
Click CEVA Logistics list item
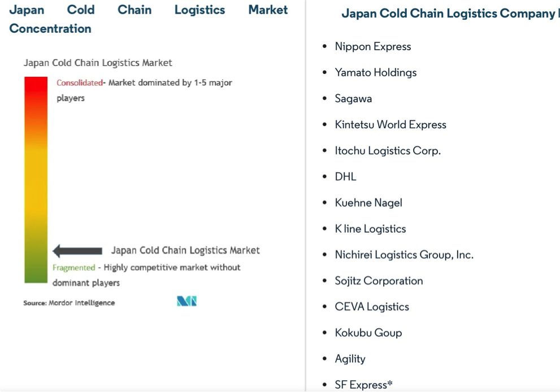tap(372, 307)
